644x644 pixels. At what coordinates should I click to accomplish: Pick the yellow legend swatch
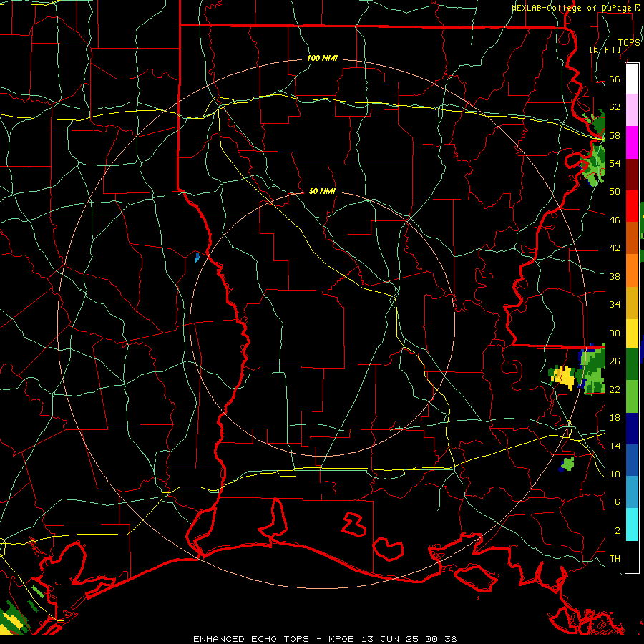click(x=632, y=333)
